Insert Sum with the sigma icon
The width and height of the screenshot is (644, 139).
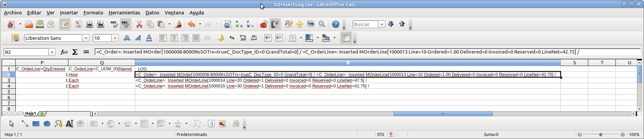[x=75, y=52]
